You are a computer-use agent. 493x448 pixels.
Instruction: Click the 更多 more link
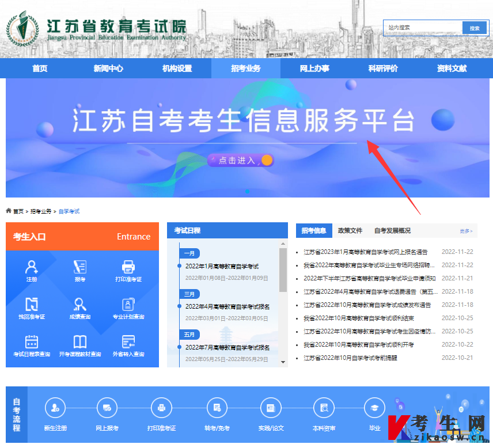coord(466,231)
